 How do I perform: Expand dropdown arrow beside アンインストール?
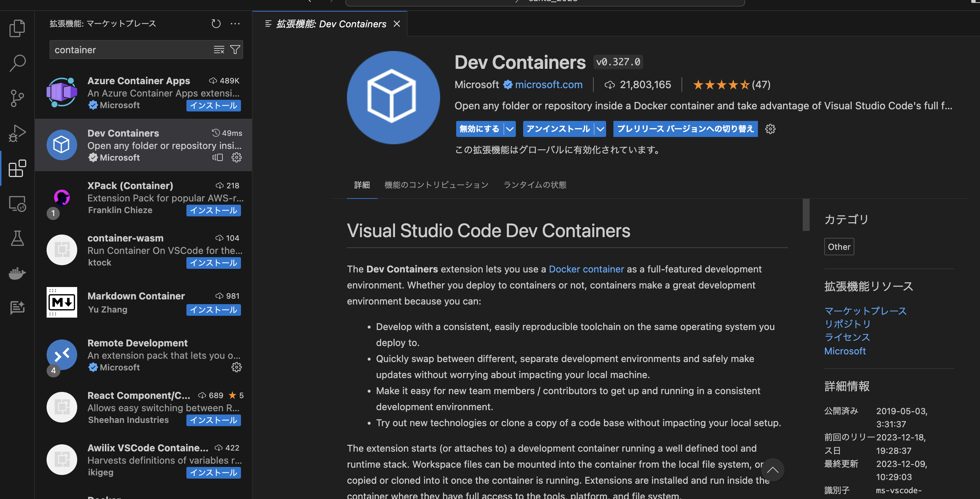click(600, 129)
